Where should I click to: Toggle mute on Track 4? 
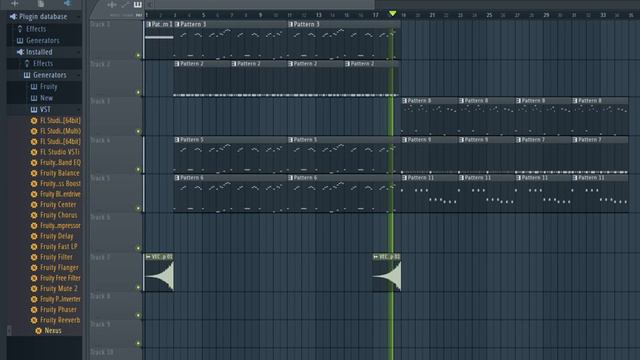[138, 169]
